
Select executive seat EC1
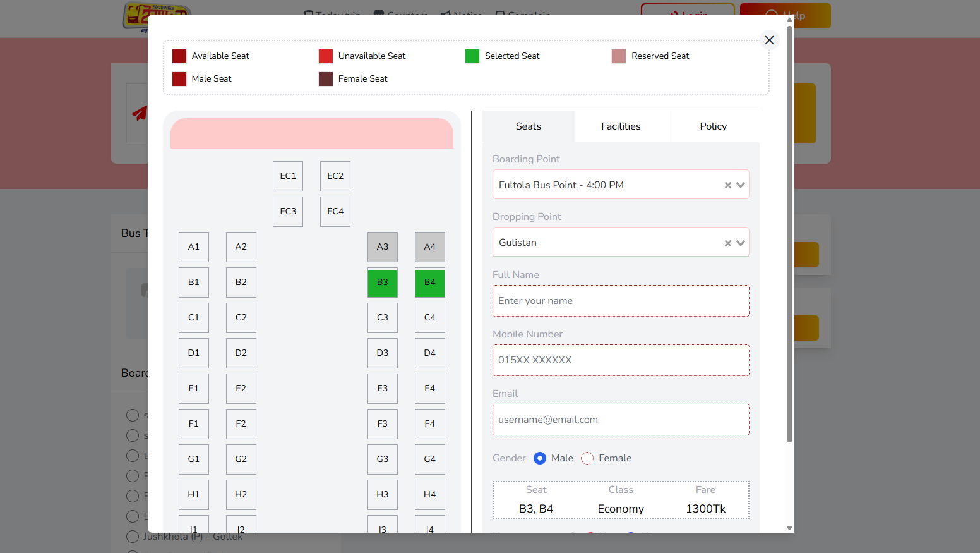tap(288, 176)
